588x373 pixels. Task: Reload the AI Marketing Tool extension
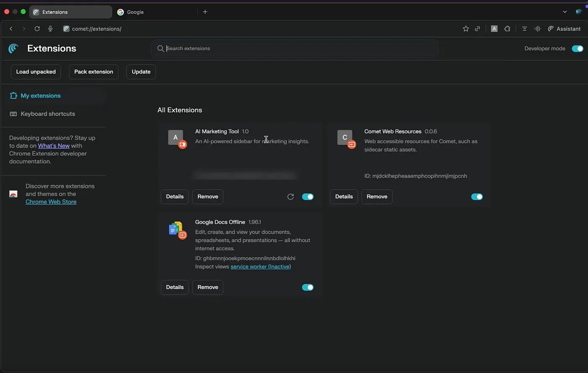(x=290, y=196)
